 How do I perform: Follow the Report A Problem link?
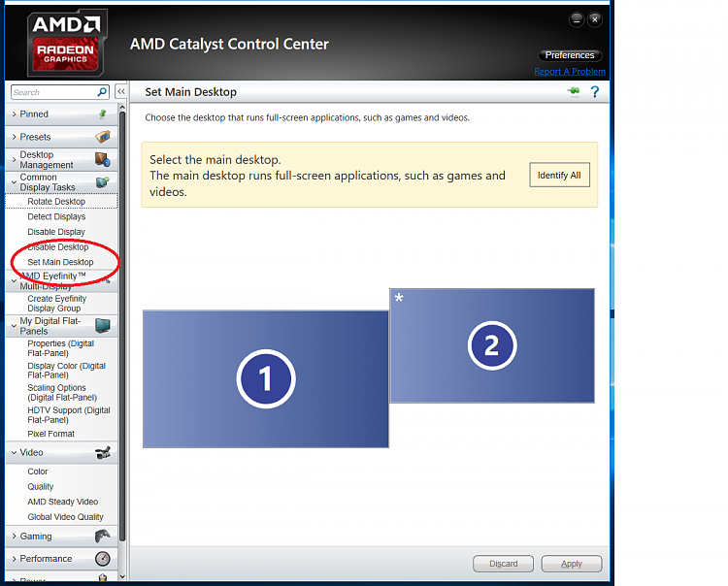tap(570, 72)
